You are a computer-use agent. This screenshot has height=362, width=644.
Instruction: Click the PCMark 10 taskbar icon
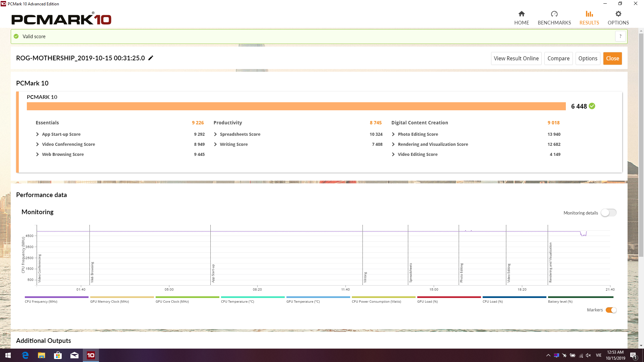click(91, 355)
